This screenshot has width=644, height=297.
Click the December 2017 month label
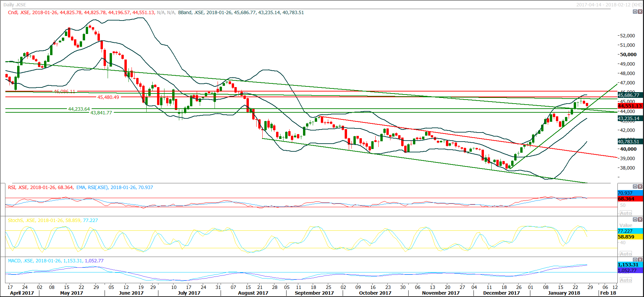point(501,293)
